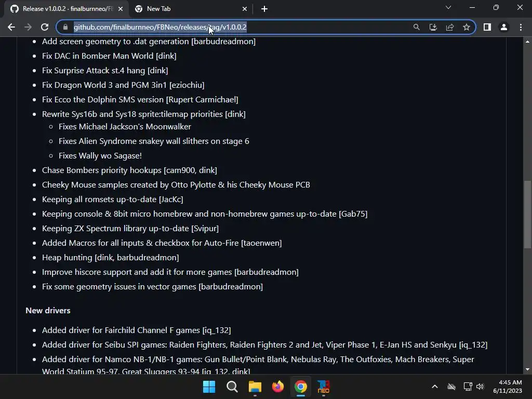Open a new tab with plus button
This screenshot has width=532, height=399.
(x=264, y=9)
